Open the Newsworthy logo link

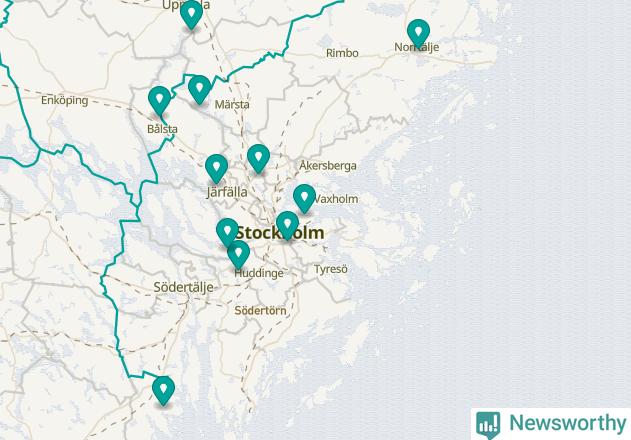click(x=551, y=424)
